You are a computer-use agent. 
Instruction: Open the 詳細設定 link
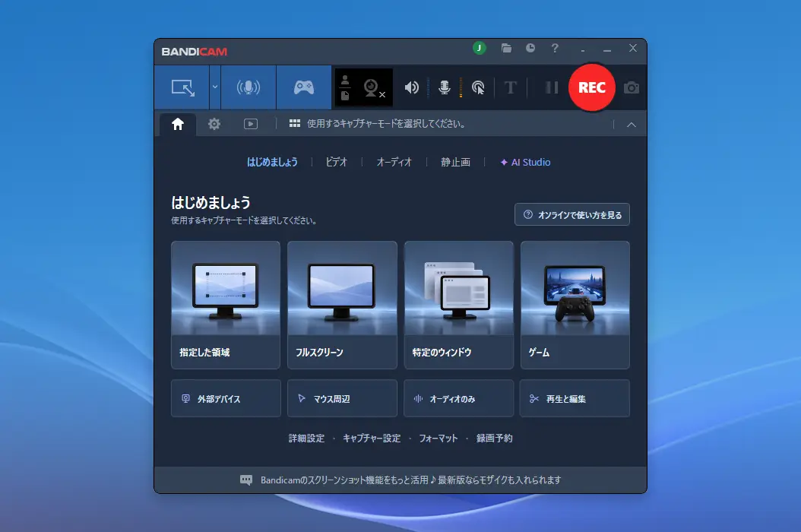click(306, 438)
